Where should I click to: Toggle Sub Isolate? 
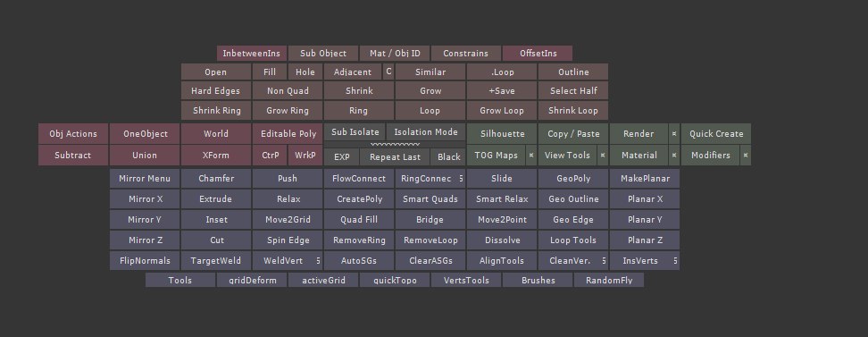355,132
